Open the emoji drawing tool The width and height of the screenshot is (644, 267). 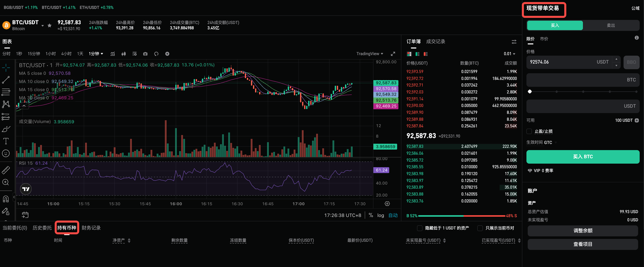tap(6, 153)
